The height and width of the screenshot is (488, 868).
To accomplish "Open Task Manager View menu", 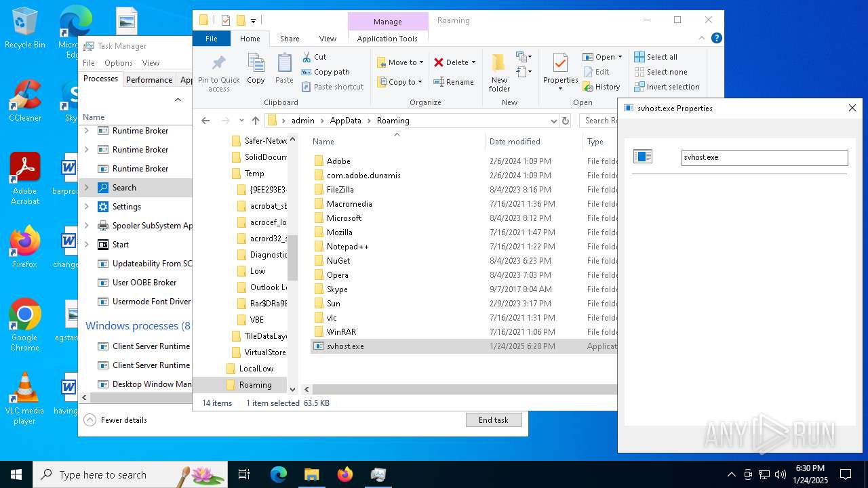I will tap(151, 63).
